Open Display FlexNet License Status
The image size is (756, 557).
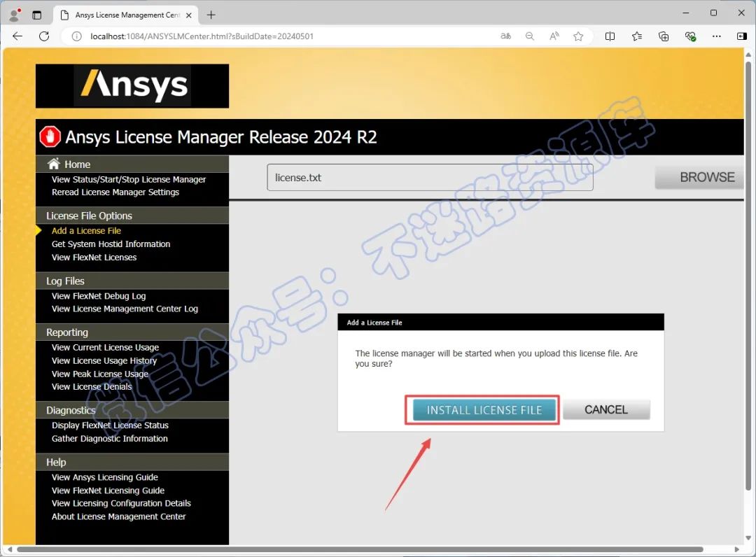[110, 425]
